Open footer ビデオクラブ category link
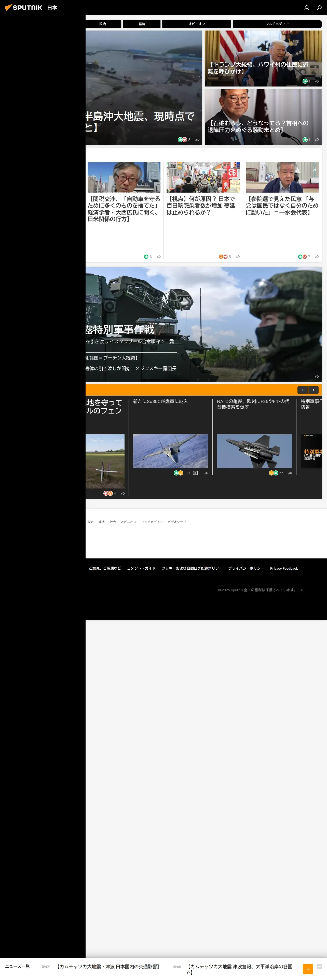Viewport: 327px width, 980px height. [177, 522]
